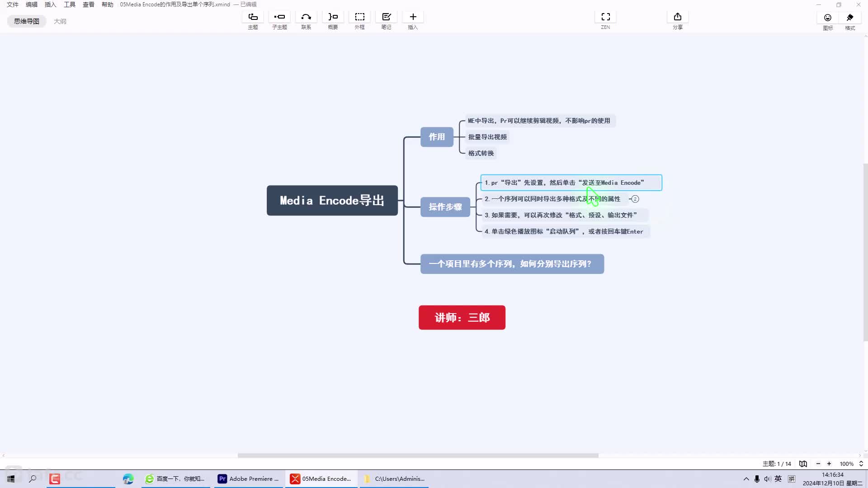
Task: Zoom out with the minus button
Action: point(818,464)
